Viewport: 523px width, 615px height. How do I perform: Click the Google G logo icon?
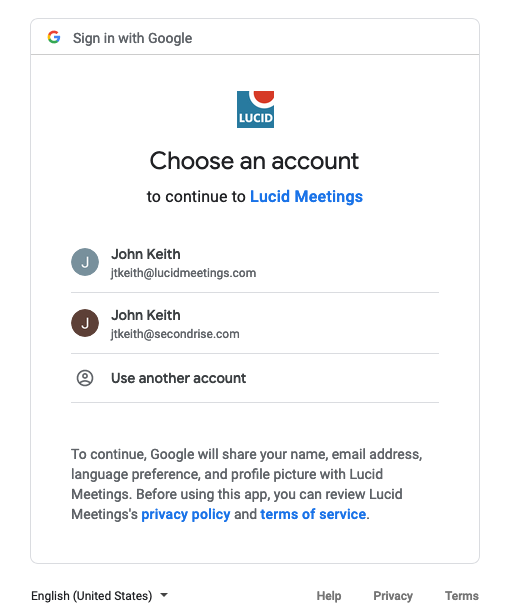(54, 37)
